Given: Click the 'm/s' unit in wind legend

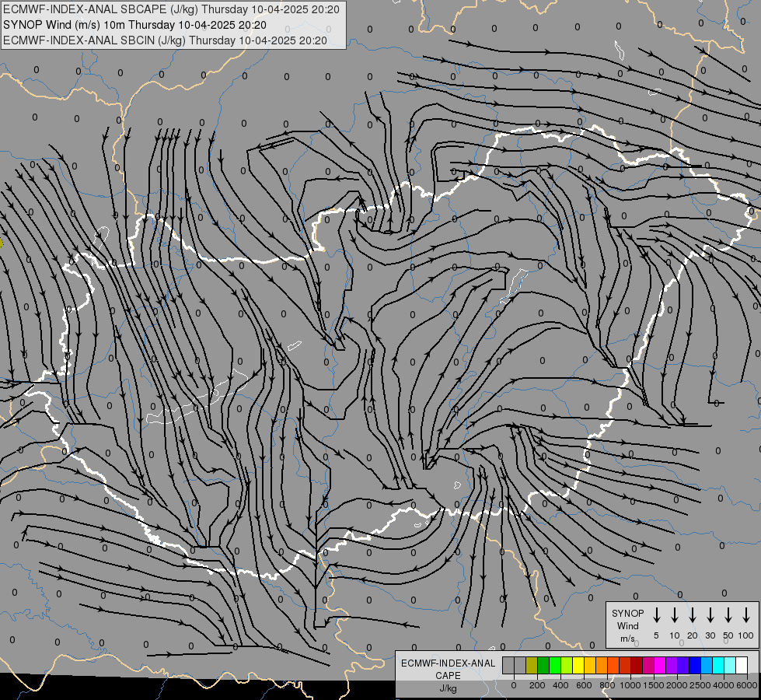Looking at the screenshot, I should coord(627,639).
